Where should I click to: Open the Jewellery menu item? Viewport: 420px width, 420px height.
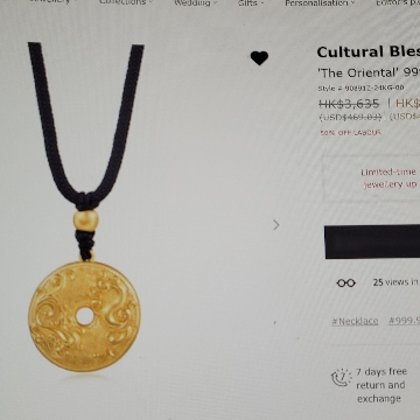pos(50,2)
